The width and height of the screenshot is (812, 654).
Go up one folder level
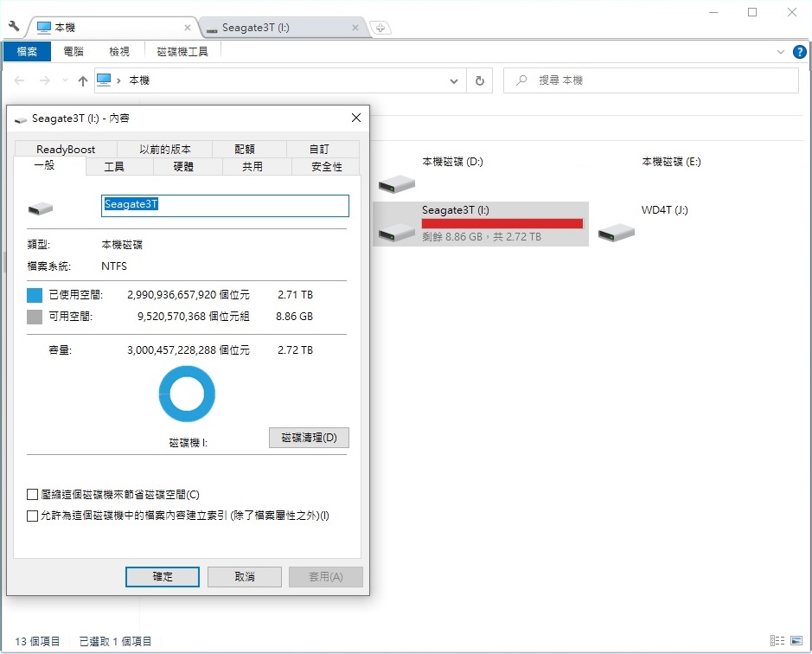click(x=83, y=80)
